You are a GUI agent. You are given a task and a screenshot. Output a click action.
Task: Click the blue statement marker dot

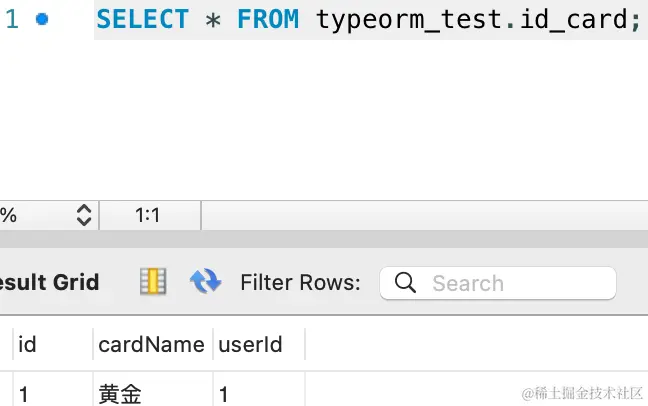click(41, 19)
